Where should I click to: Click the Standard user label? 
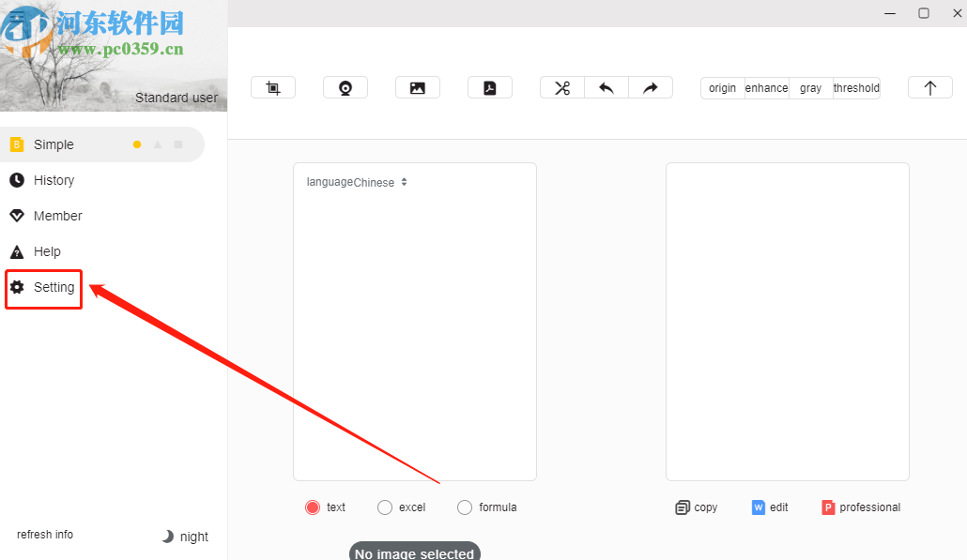click(177, 98)
